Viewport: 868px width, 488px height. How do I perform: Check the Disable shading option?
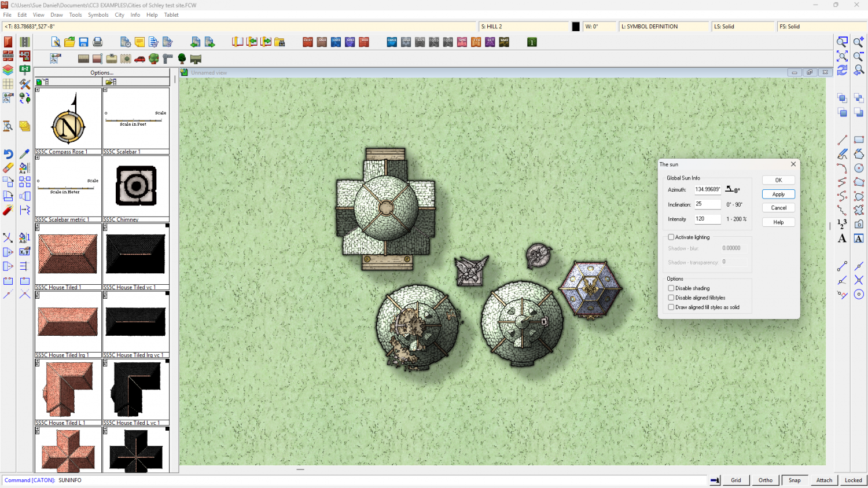point(671,288)
